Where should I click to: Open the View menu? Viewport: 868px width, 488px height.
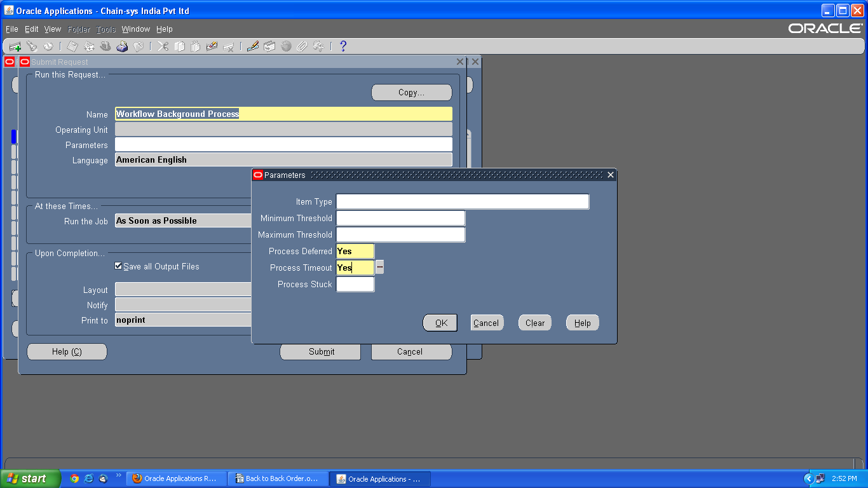click(53, 29)
